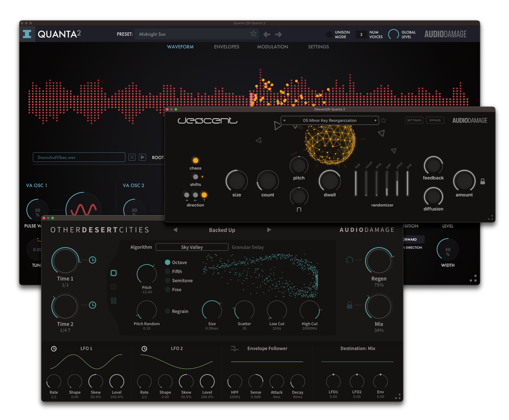509x420 pixels.
Task: Click the Descent dwell knob
Action: point(330,181)
